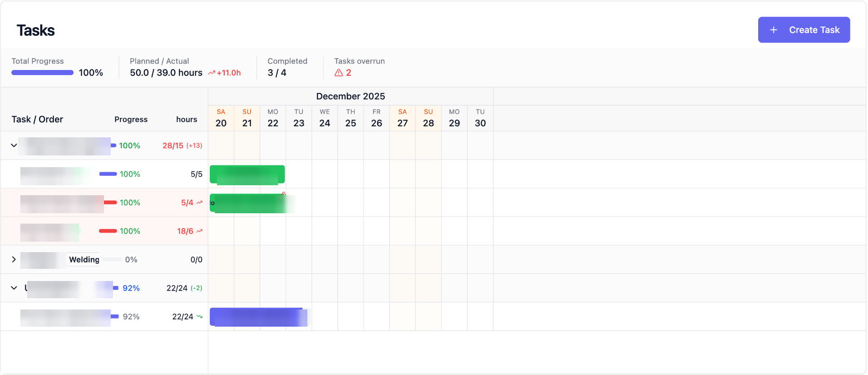Click the red progress bar in the 18/6 row
This screenshot has height=375, width=868.
pyautogui.click(x=108, y=231)
